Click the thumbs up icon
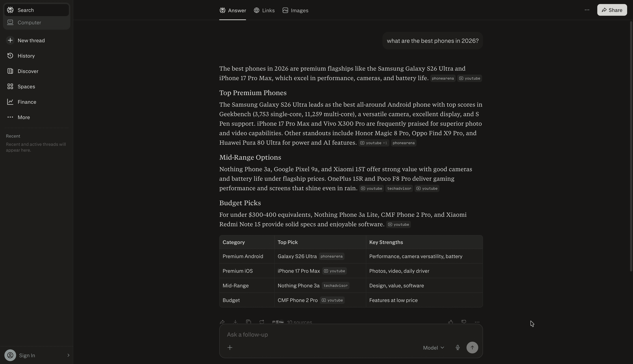Viewport: 633px width, 364px height. [x=451, y=322]
